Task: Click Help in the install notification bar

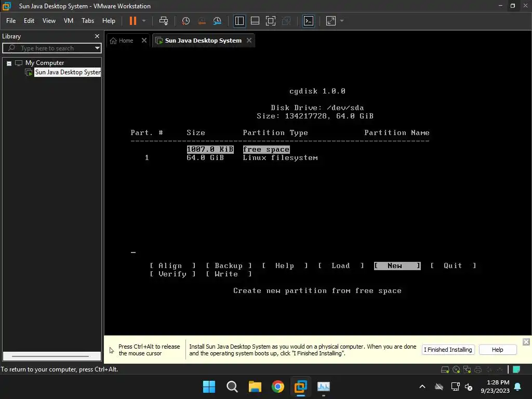Action: 497,350
